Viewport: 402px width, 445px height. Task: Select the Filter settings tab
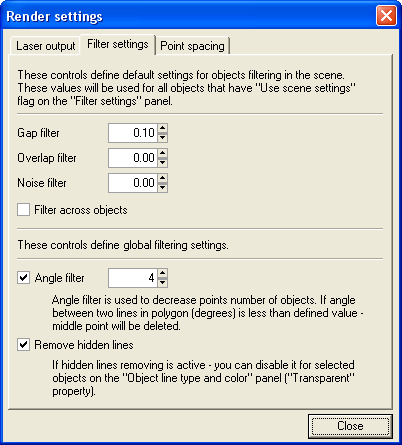tap(118, 44)
